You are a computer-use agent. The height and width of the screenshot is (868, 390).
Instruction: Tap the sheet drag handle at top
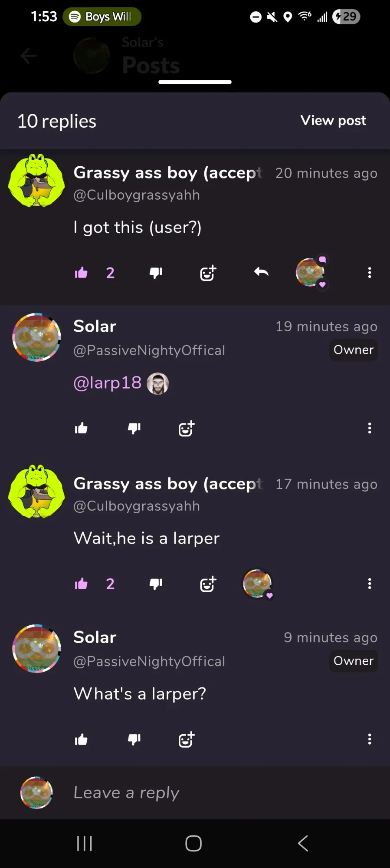pyautogui.click(x=195, y=82)
